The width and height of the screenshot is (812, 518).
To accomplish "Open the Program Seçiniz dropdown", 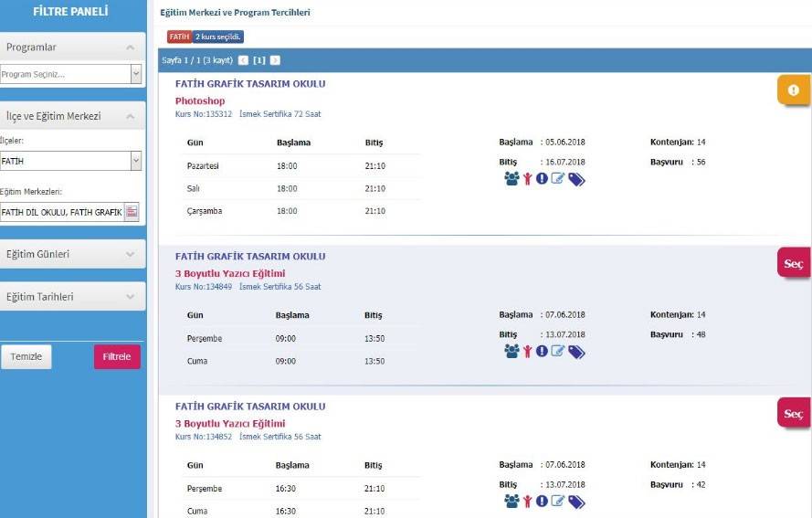I will (x=136, y=74).
